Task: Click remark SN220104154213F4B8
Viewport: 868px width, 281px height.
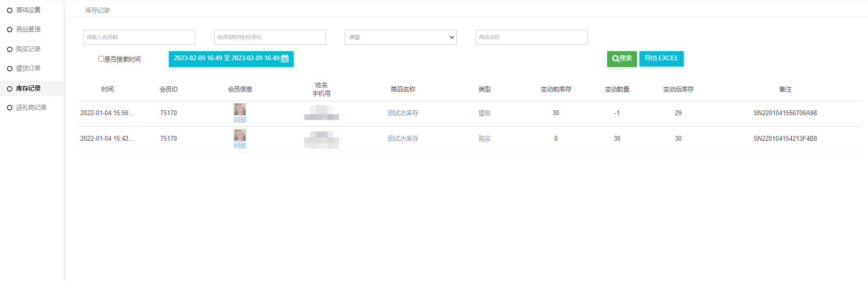Action: pyautogui.click(x=786, y=139)
